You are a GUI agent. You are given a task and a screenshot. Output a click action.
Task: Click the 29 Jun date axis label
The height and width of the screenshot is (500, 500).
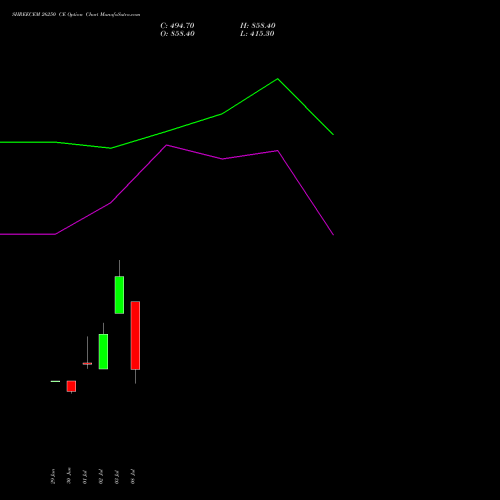(x=53, y=476)
